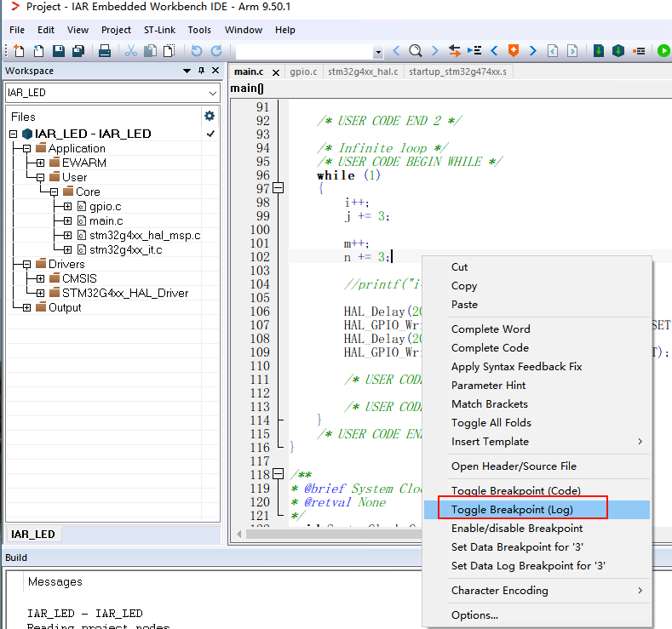Choose Open Header/Source File entry
Image resolution: width=672 pixels, height=629 pixels.
[537, 466]
